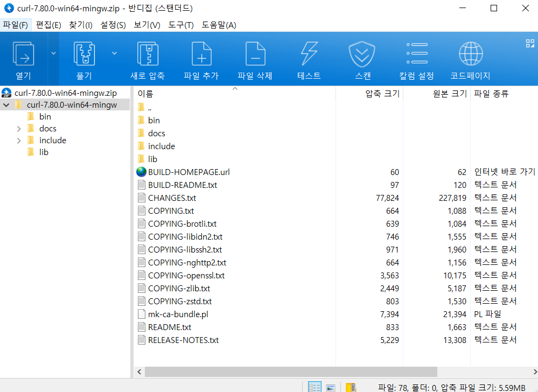
Task: Click the status bar file count text
Action: tap(451, 387)
